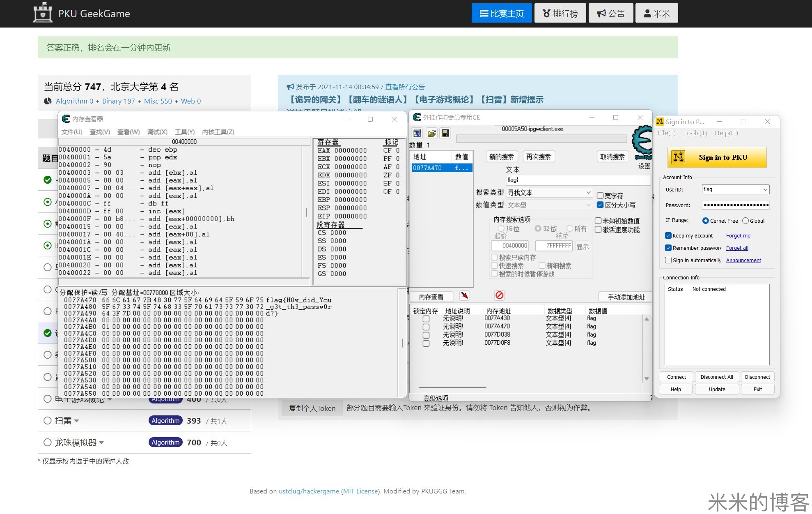Save the cheat table with the floppy icon
This screenshot has width=812, height=514.
tap(445, 133)
